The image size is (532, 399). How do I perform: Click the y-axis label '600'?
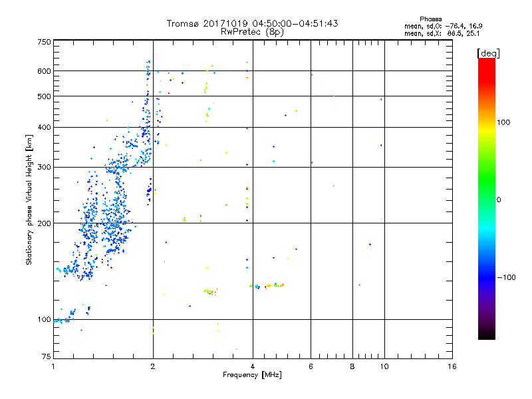44,71
